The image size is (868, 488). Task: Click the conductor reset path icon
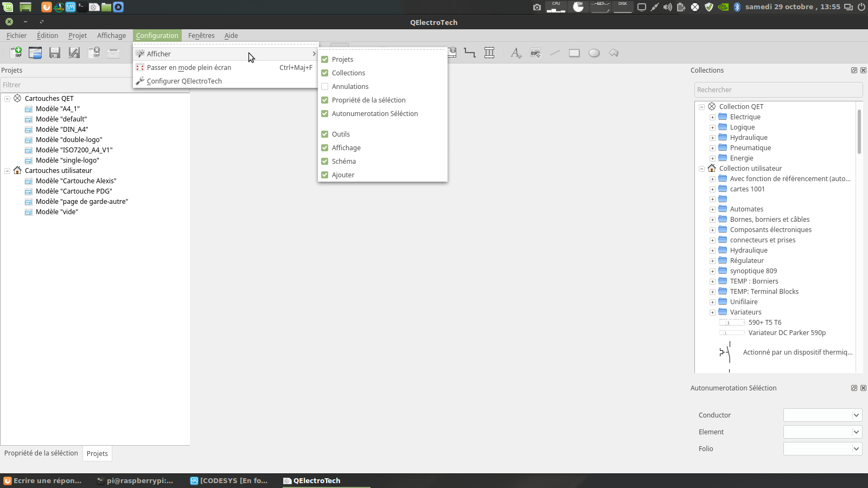tap(470, 53)
